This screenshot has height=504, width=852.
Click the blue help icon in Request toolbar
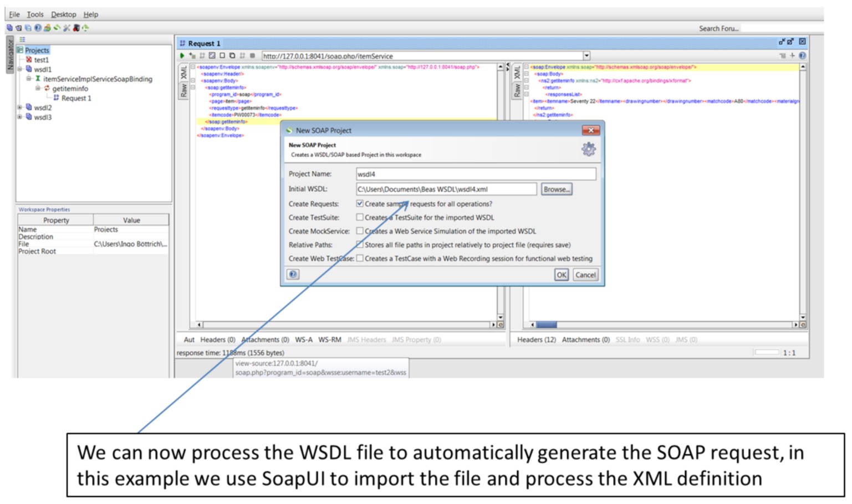click(x=802, y=55)
